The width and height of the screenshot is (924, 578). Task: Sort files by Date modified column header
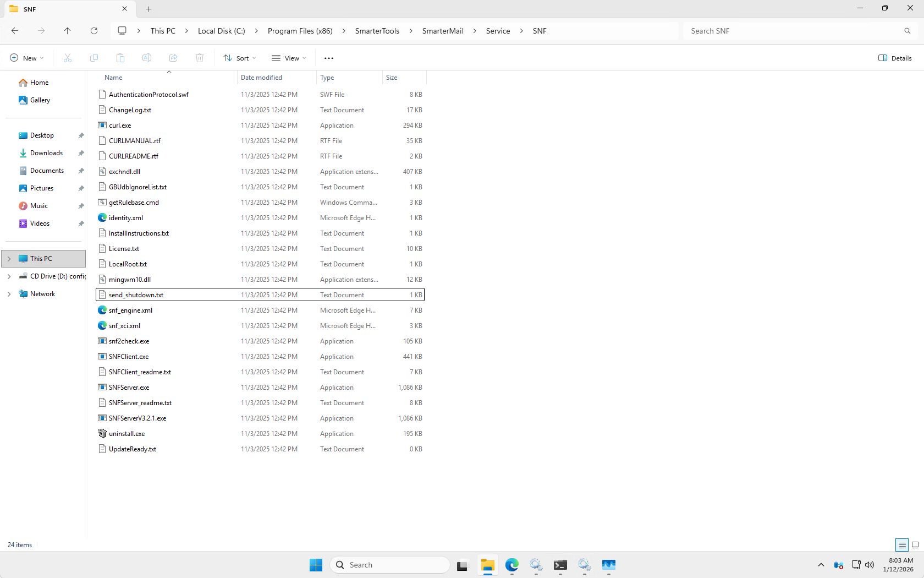[262, 78]
